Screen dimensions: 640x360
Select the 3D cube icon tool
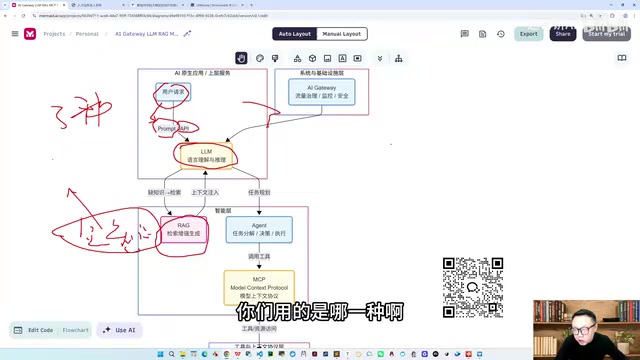[x=312, y=58]
